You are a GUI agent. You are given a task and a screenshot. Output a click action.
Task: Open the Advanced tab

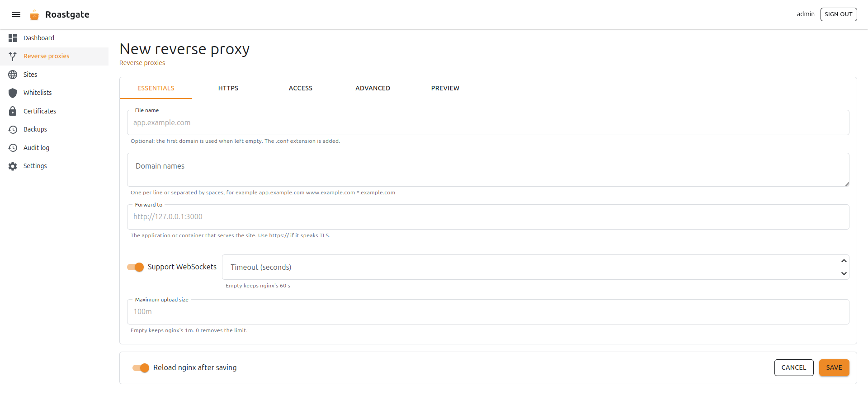point(373,88)
